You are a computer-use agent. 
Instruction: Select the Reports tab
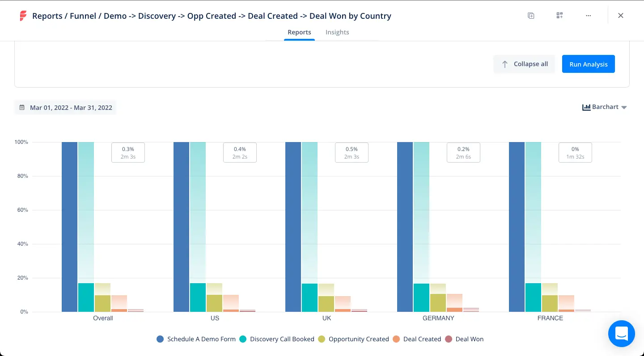299,32
